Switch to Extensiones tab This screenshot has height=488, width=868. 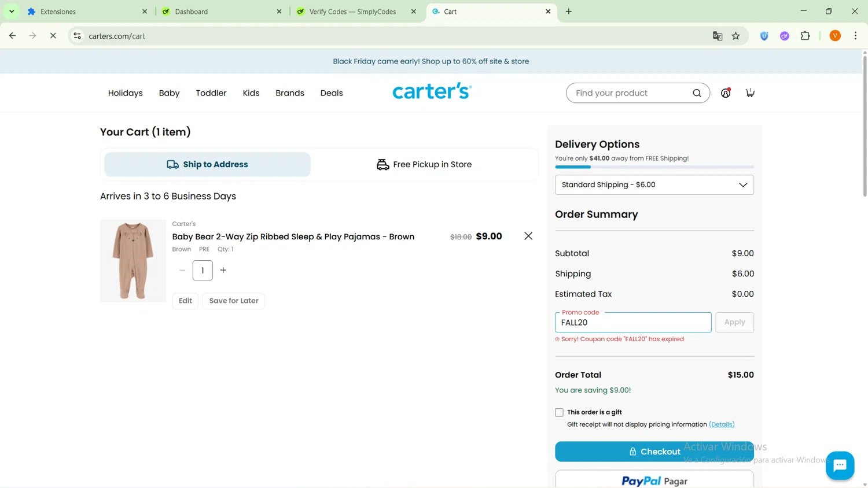tap(87, 12)
